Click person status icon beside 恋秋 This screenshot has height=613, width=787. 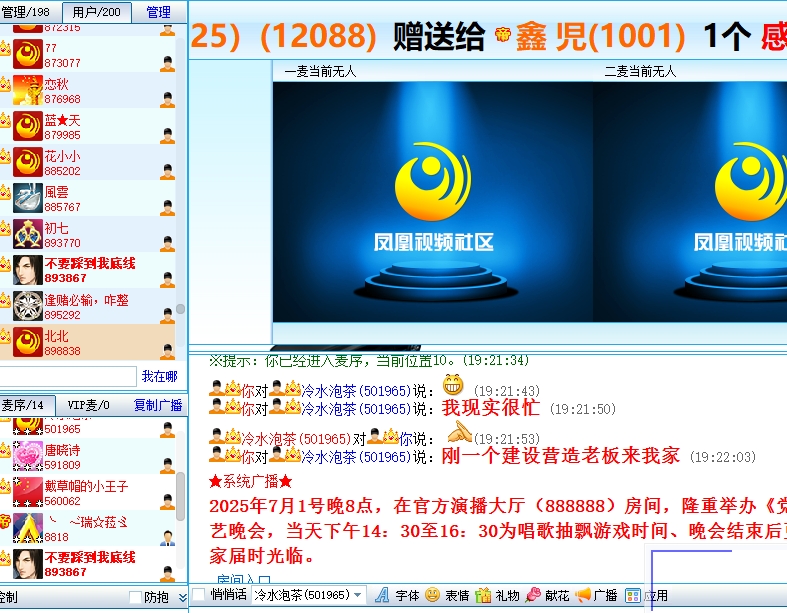[x=168, y=99]
